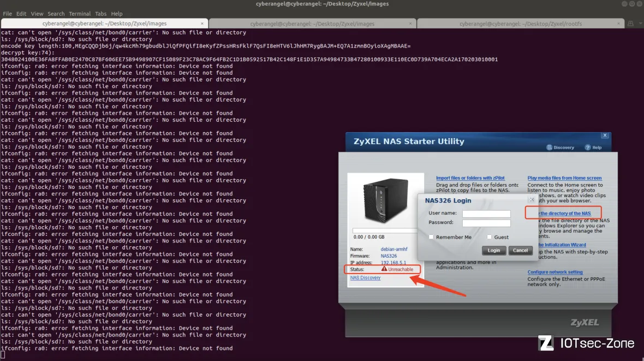Screen dimensions: 644x361
Task: Open the Initialization Wizard link
Action: [x=561, y=245]
